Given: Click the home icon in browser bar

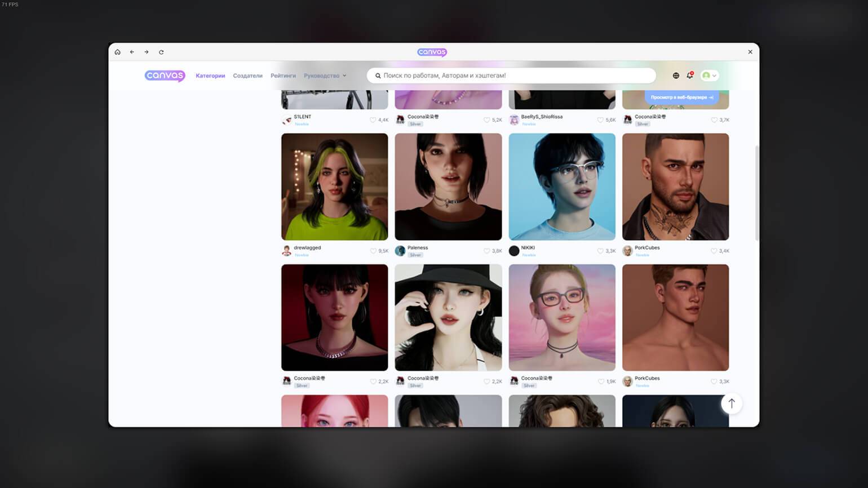Looking at the screenshot, I should 117,52.
